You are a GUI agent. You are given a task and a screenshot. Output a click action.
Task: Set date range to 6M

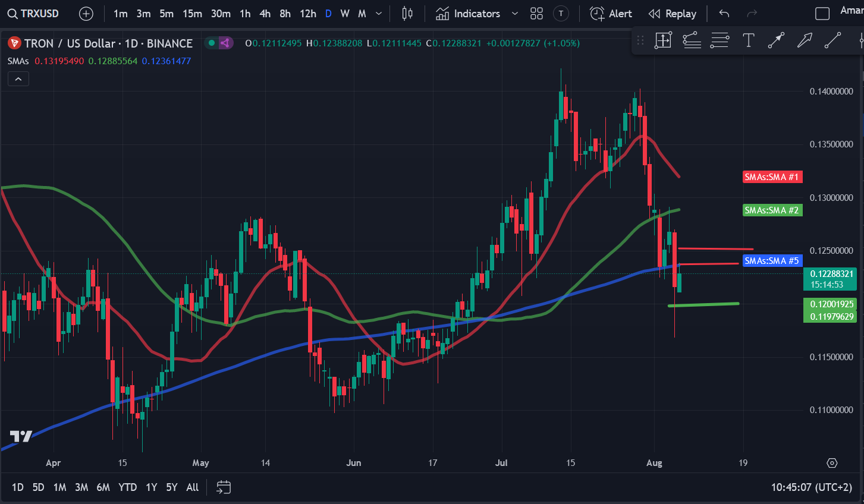[103, 487]
